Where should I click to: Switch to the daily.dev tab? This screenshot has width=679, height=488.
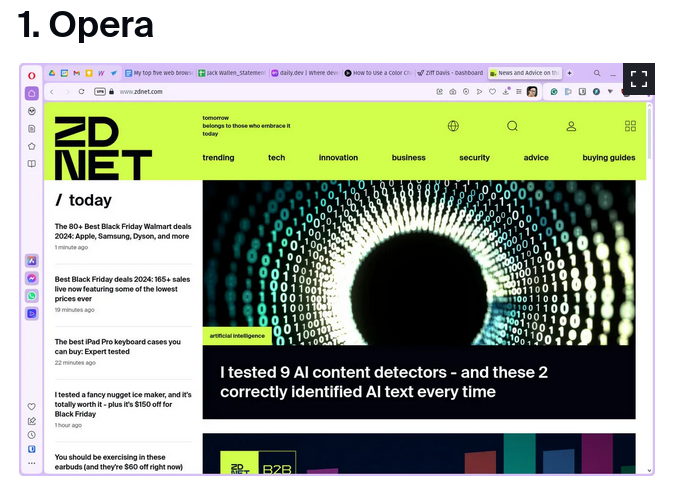pos(305,73)
